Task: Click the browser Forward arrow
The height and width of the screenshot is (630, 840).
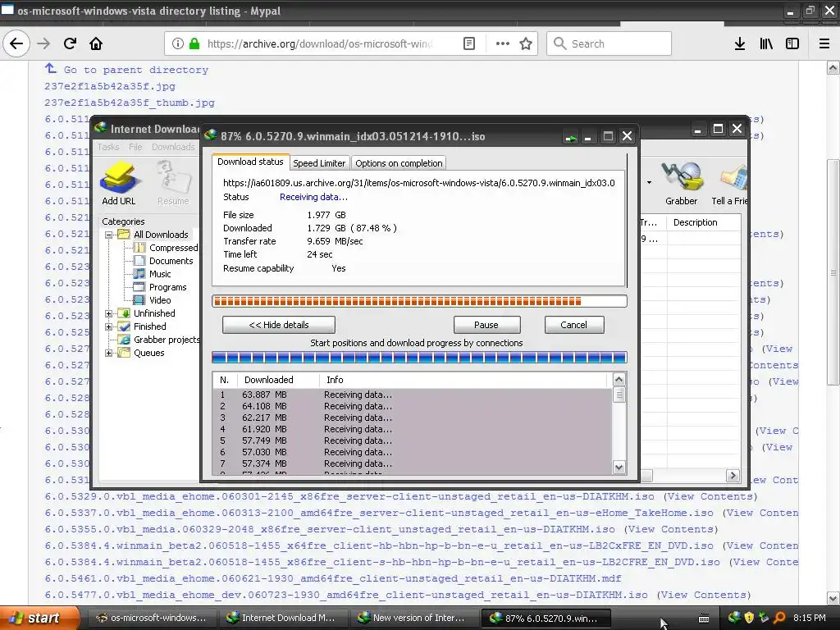Action: pyautogui.click(x=43, y=44)
